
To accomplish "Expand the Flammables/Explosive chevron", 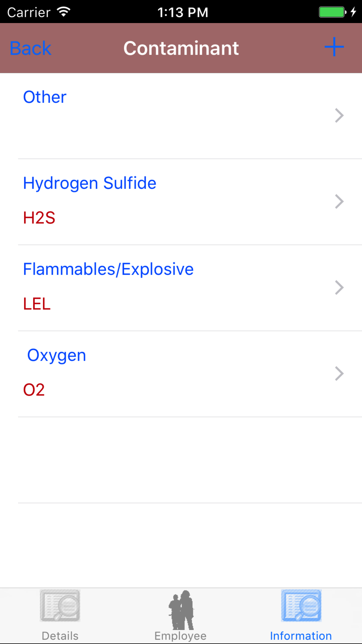I will [x=339, y=288].
